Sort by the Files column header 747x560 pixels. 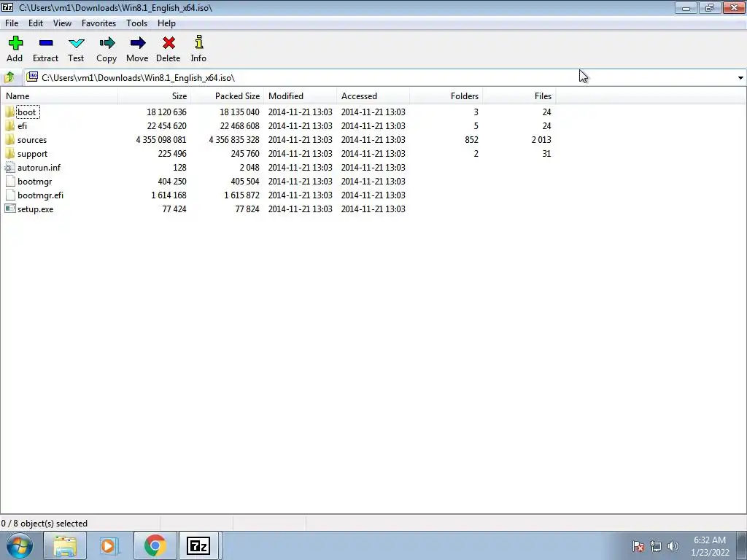pos(519,96)
